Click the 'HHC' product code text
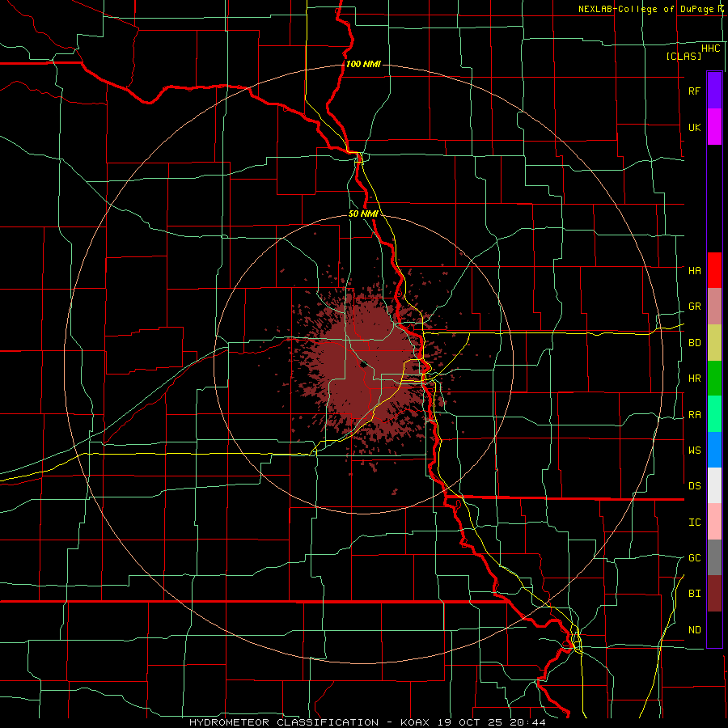This screenshot has width=728, height=728. coord(710,49)
